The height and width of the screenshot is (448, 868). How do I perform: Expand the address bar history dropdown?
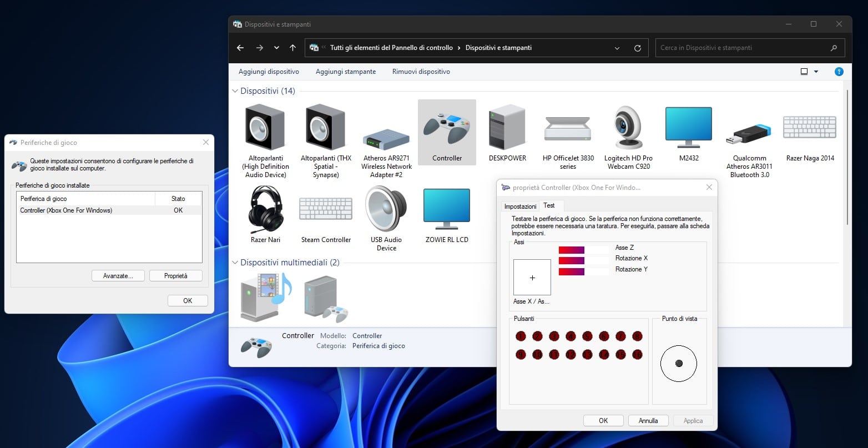pyautogui.click(x=617, y=48)
